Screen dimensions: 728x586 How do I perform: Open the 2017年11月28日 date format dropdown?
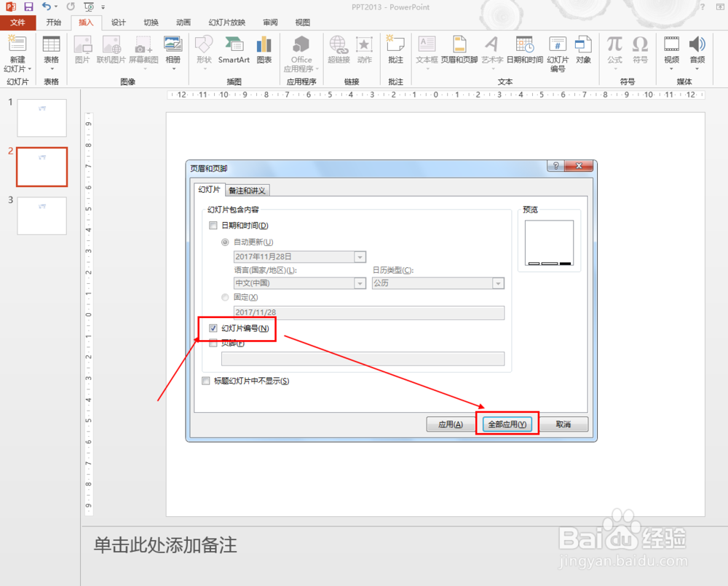click(360, 257)
